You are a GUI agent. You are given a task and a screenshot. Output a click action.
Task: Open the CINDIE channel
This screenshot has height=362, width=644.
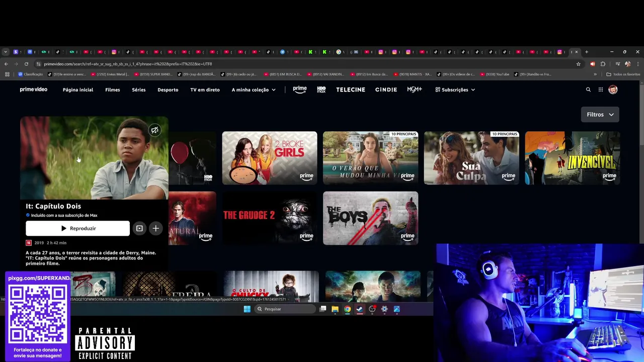pos(386,89)
